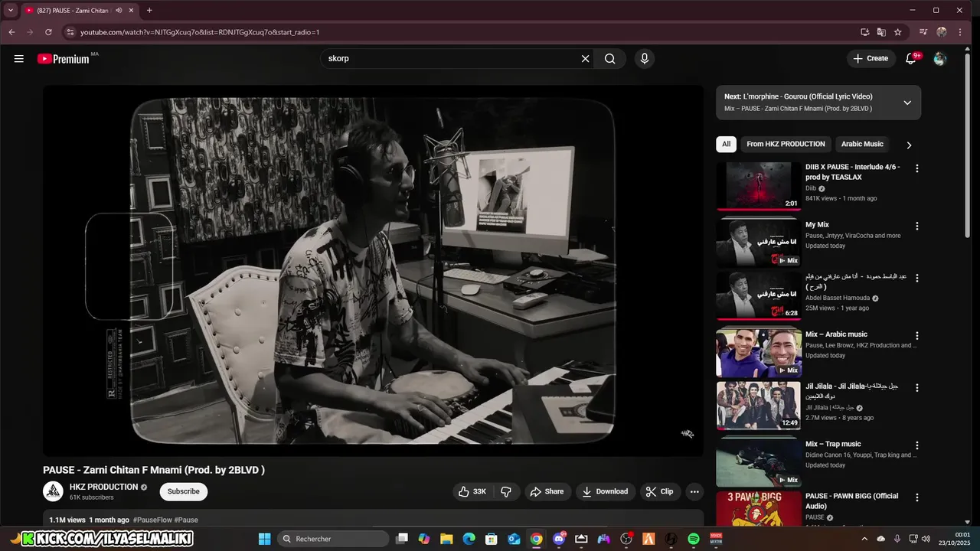Open options menu for Mix – Trap music
The height and width of the screenshot is (551, 980).
tap(917, 445)
